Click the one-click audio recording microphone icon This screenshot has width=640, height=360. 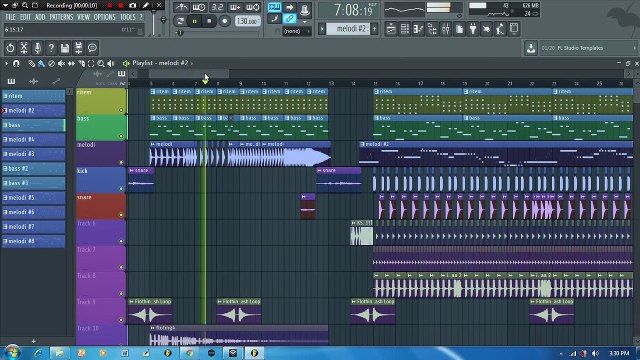pos(38,48)
